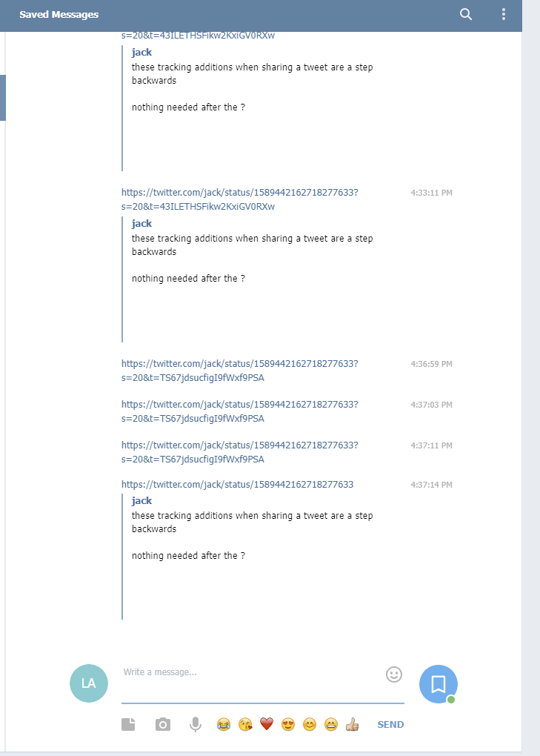Insert the tears of joy emoji
Screen dimensions: 540x756
click(223, 725)
